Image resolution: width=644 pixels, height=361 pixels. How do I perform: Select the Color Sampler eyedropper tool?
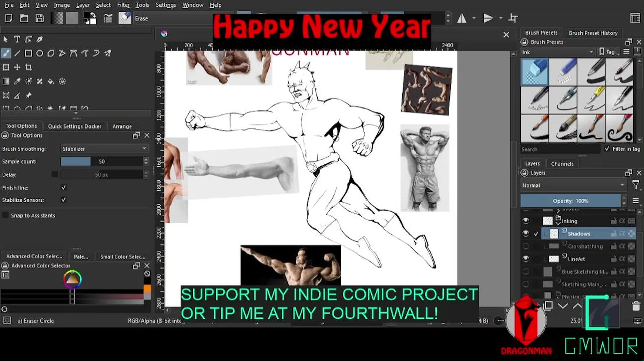point(17,81)
